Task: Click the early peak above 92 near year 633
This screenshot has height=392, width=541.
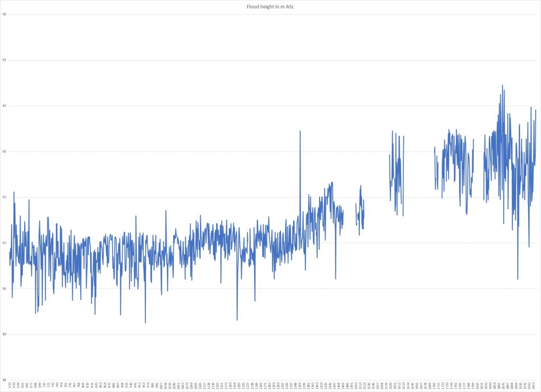Action: click(x=14, y=193)
